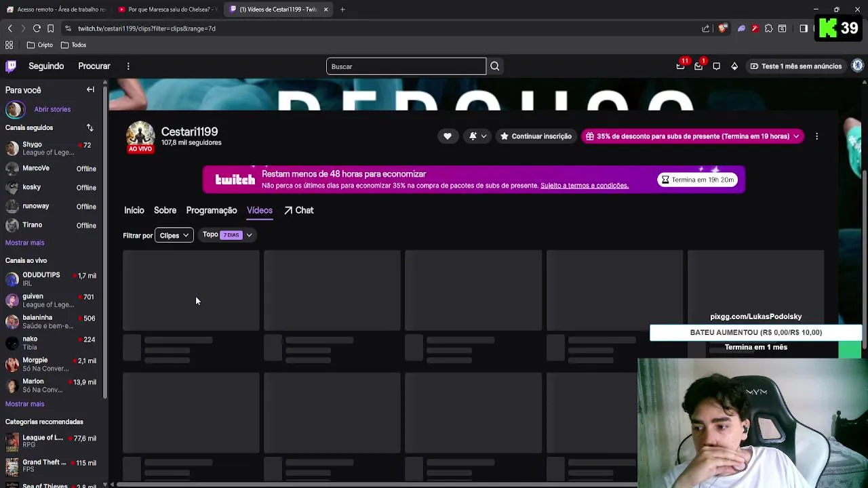The height and width of the screenshot is (488, 868).
Task: Expand the 35% gift sub discount dropdown
Action: [692, 136]
